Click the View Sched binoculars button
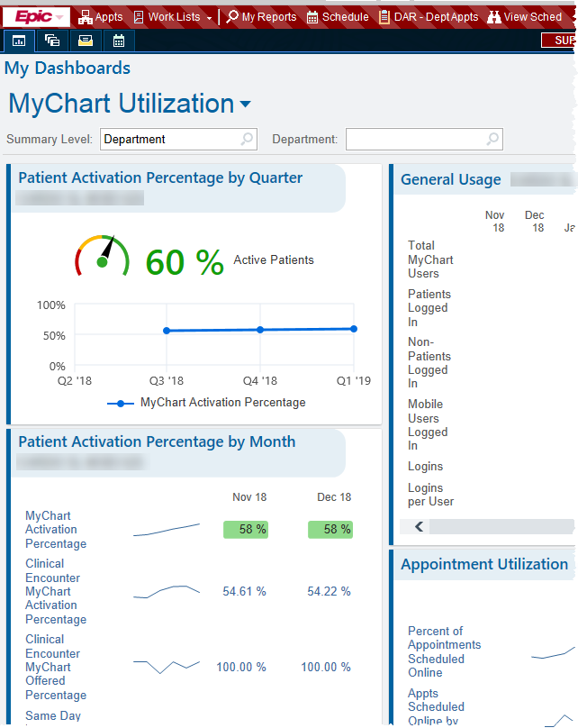The width and height of the screenshot is (578, 728). tap(525, 17)
